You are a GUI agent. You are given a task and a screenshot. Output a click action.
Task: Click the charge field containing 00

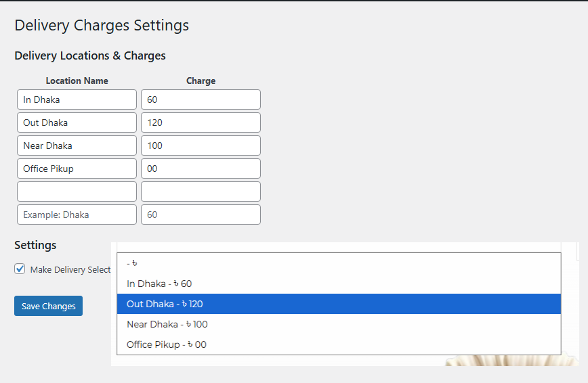point(201,168)
